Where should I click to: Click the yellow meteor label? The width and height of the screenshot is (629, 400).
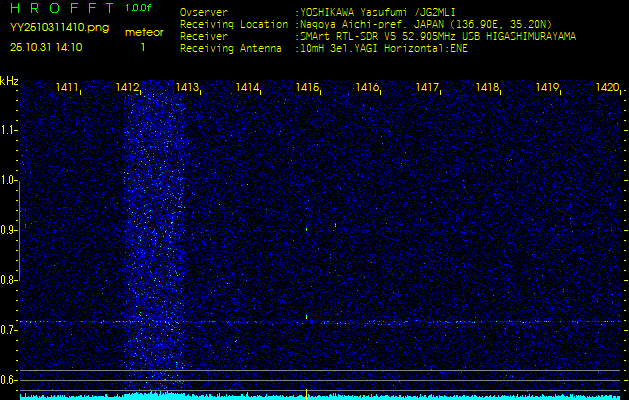143,32
